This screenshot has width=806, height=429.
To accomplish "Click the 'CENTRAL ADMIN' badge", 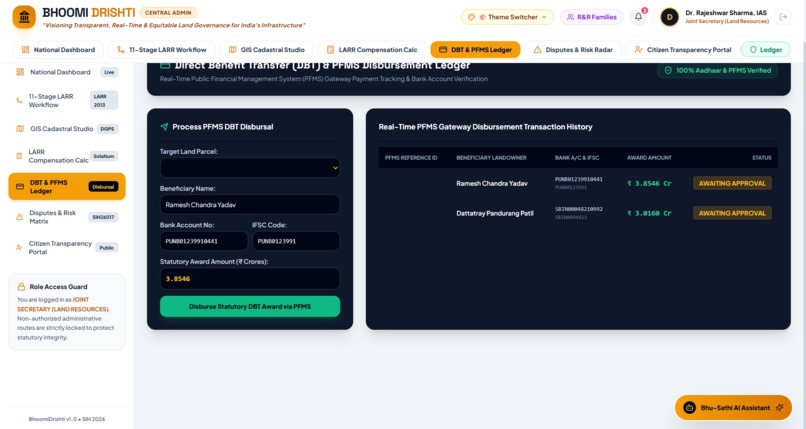I will pyautogui.click(x=168, y=12).
